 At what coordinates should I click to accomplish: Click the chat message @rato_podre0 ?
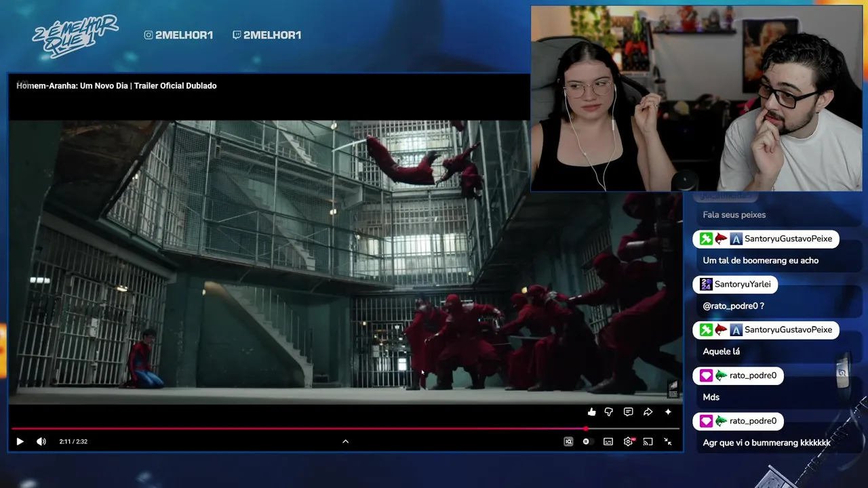point(734,306)
